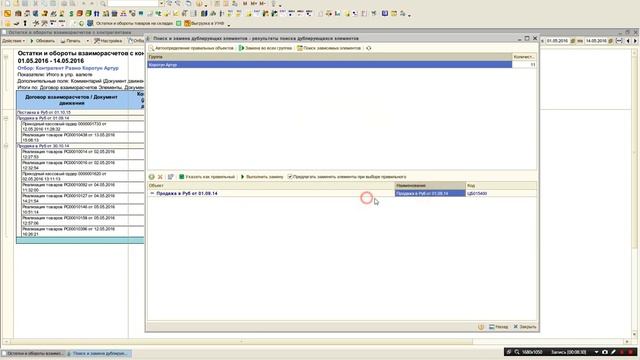
Task: Shift period back with left arrow
Action: (628, 41)
